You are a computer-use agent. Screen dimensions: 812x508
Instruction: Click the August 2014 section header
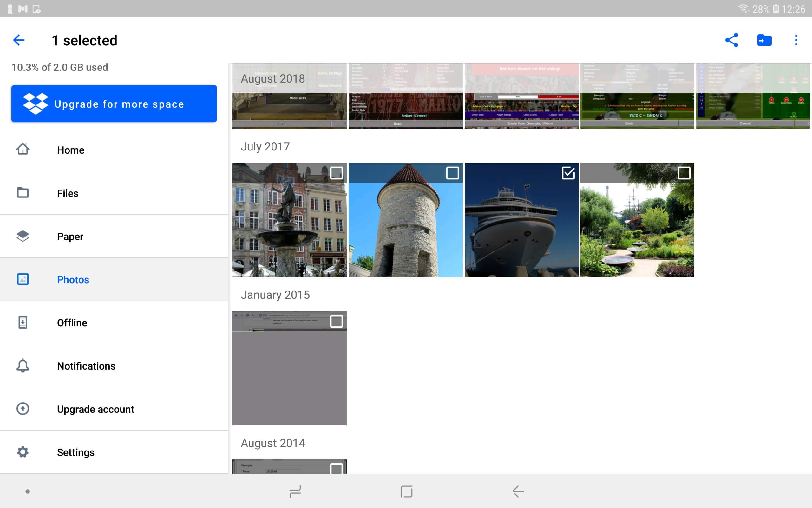(x=273, y=443)
